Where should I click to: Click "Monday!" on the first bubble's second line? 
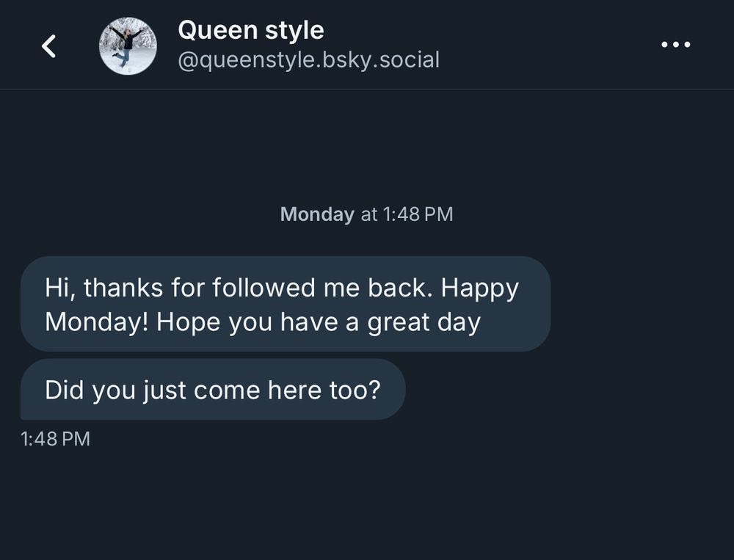[x=97, y=322]
